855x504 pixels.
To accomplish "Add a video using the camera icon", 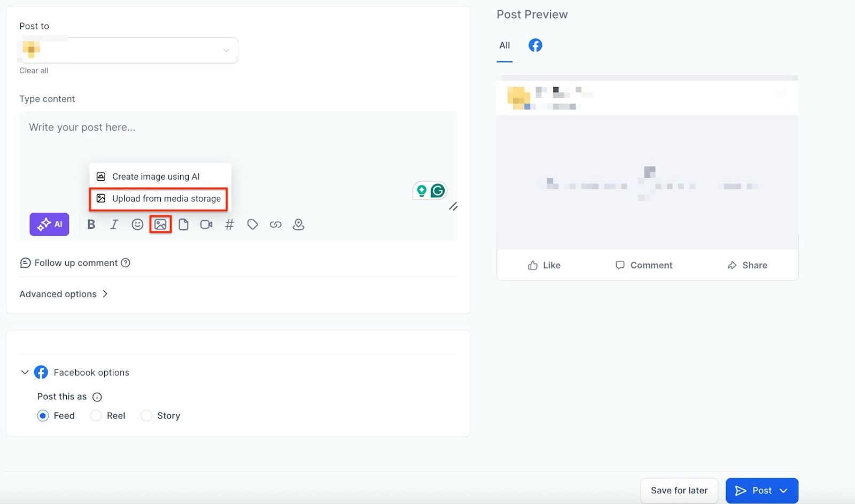I will 206,224.
